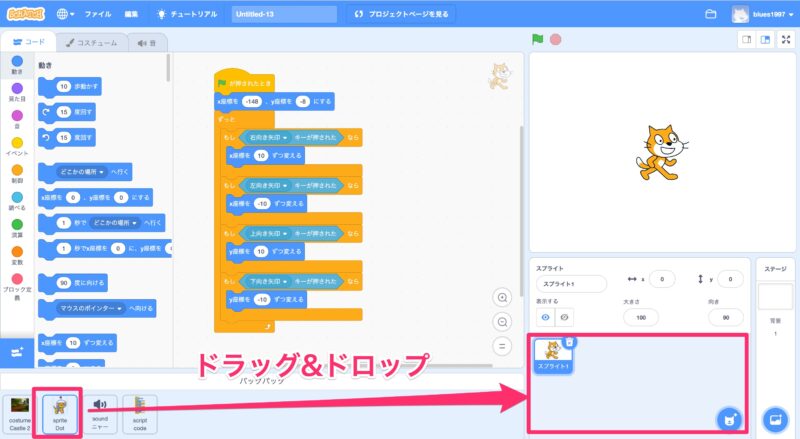Image resolution: width=800 pixels, height=439 pixels.
Task: Open the ファイル menu
Action: [x=98, y=15]
